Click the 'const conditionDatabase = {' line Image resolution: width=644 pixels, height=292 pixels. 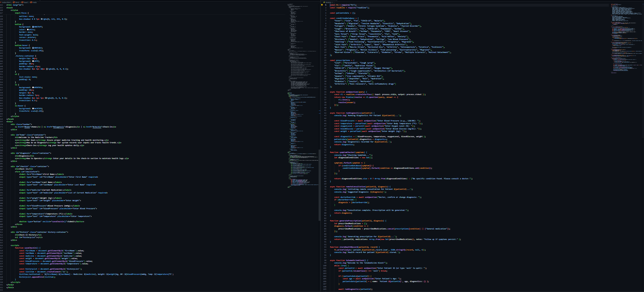point(344,18)
